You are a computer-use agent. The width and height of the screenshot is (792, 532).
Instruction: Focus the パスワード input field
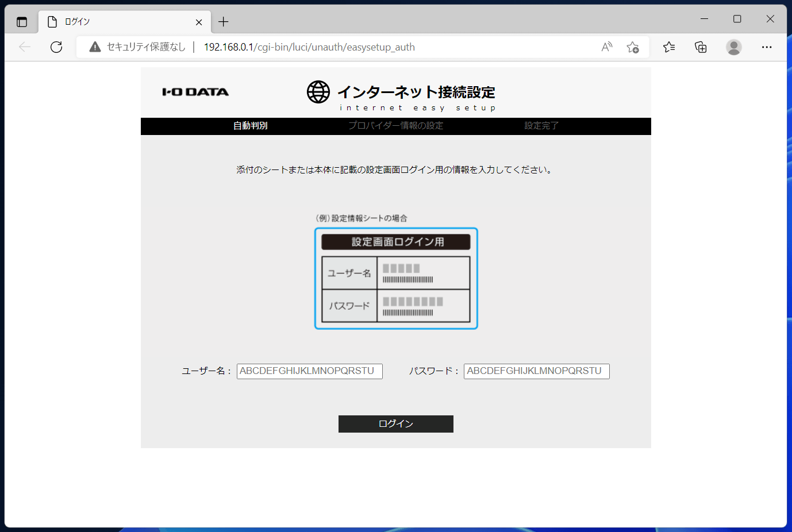click(536, 371)
